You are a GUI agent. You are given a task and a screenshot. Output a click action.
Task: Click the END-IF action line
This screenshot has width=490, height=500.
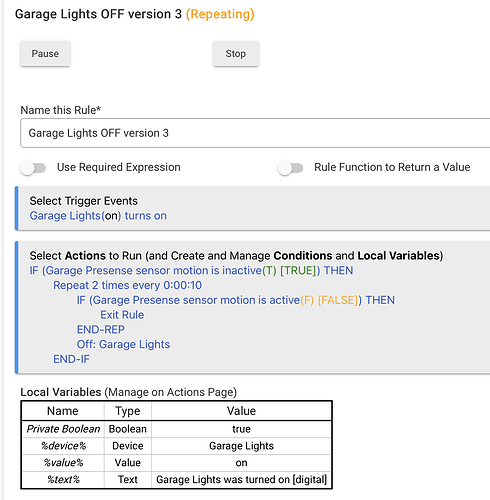pos(71,359)
